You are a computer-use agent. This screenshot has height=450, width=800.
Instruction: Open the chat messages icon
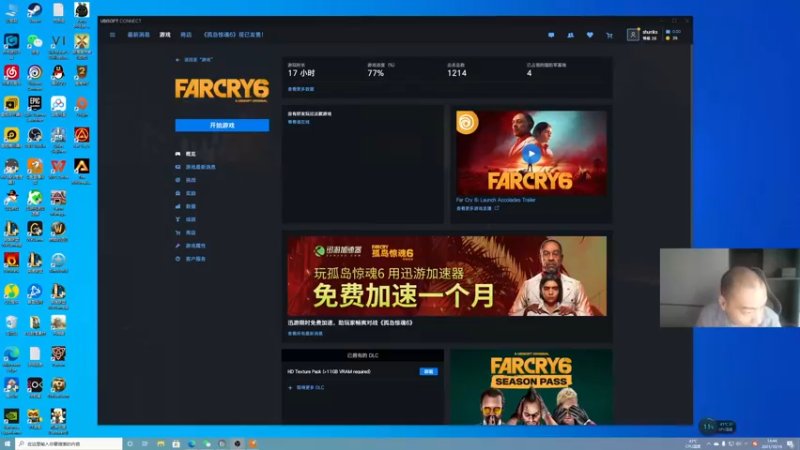point(551,35)
